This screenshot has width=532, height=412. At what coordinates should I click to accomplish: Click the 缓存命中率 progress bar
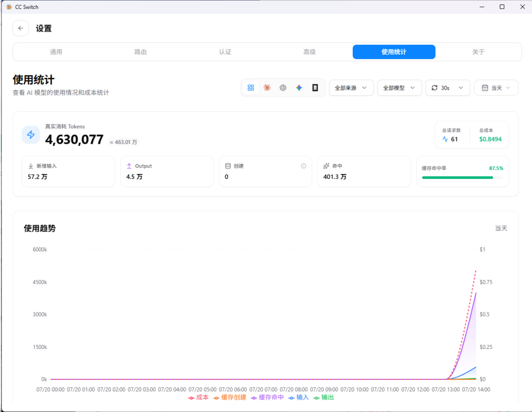[x=463, y=177]
